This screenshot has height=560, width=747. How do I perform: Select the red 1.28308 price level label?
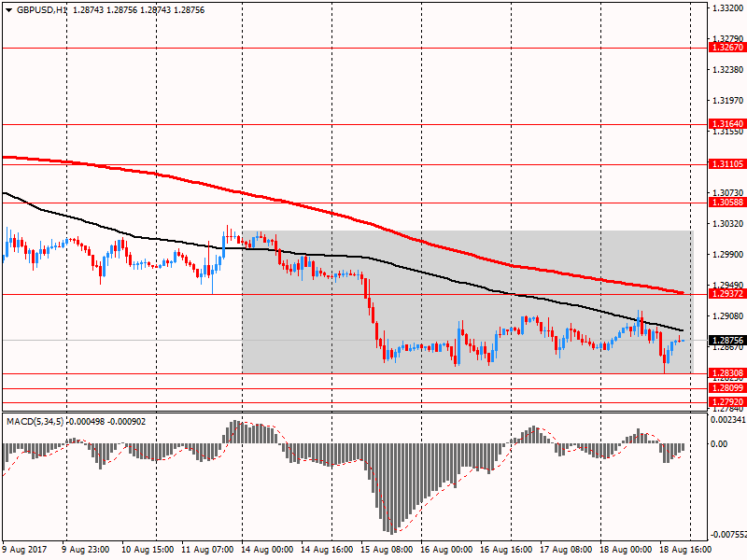727,372
